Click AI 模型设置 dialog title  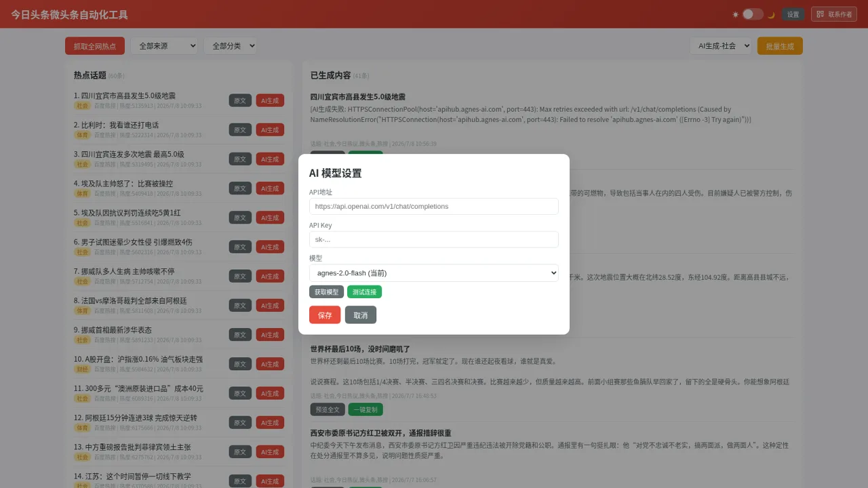coord(335,174)
